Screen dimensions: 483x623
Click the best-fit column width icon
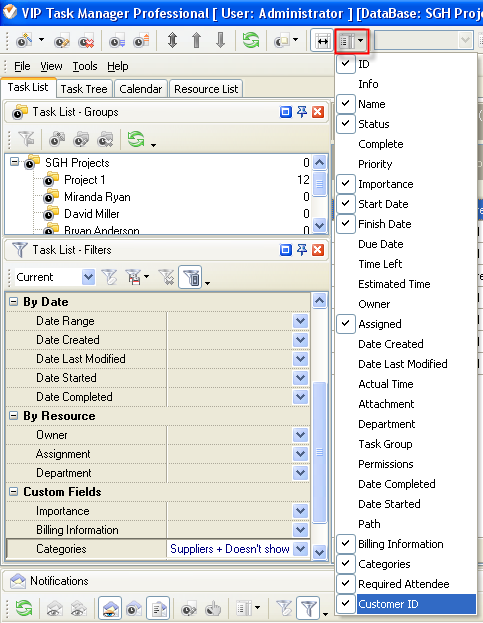coord(322,41)
